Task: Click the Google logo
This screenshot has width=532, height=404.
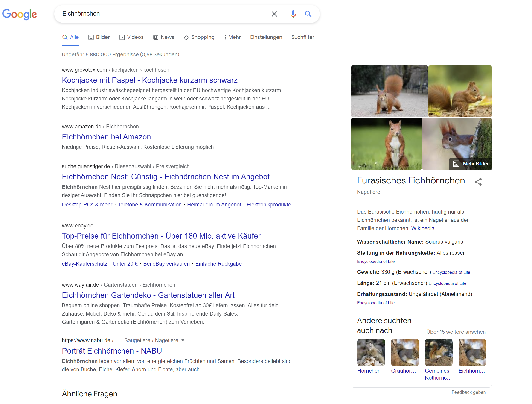Action: 20,14
